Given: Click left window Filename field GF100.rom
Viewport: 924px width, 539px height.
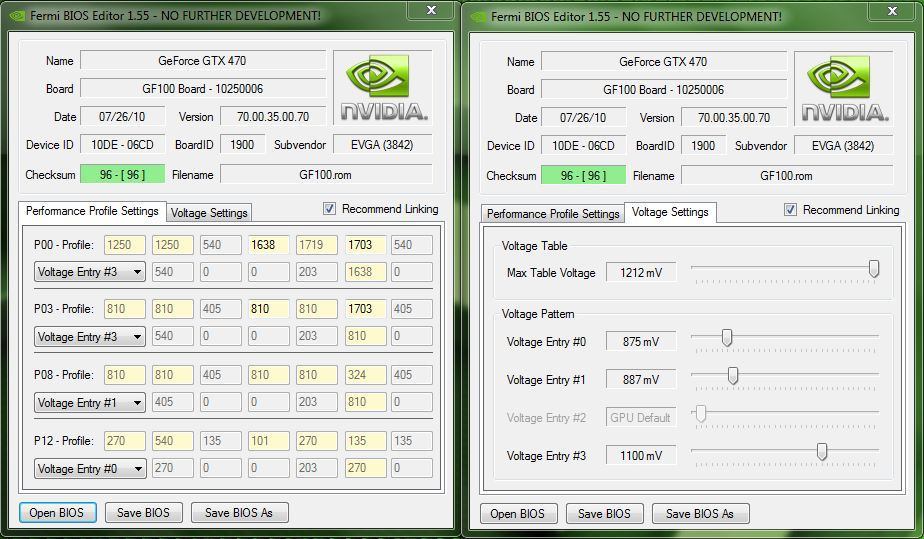Looking at the screenshot, I should (326, 174).
